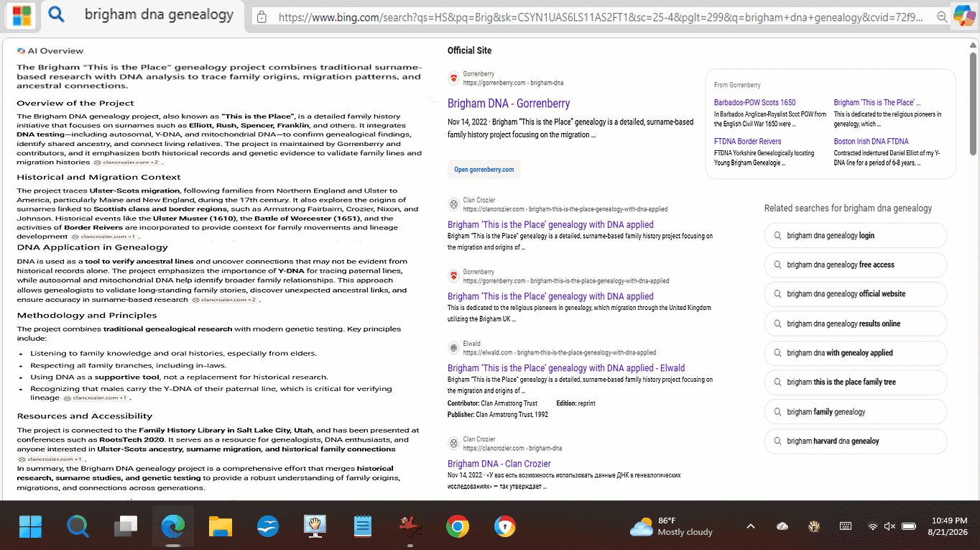Switch to Microsoft Edge in the taskbar
Image resolution: width=980 pixels, height=550 pixels.
173,527
